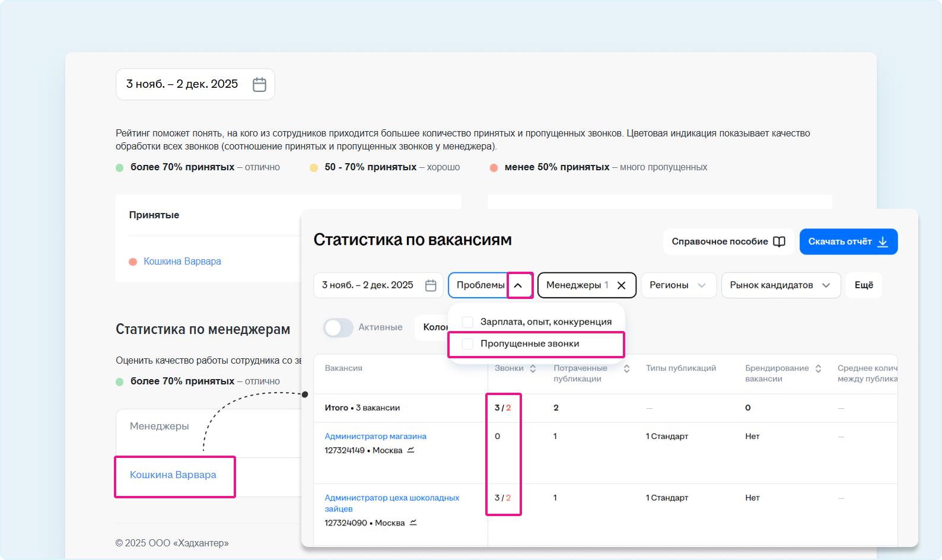
Task: Expand the Регионы dropdown
Action: click(678, 285)
